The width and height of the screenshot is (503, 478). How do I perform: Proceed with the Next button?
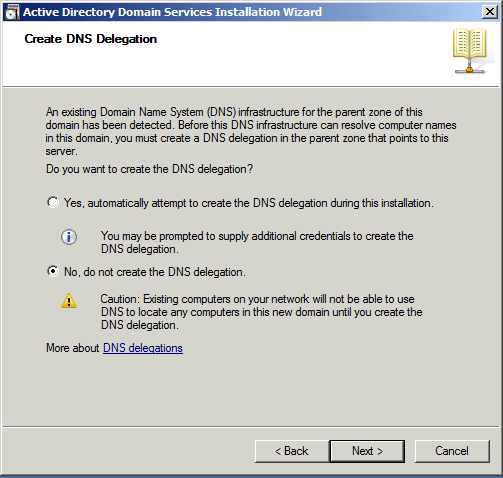pos(367,451)
